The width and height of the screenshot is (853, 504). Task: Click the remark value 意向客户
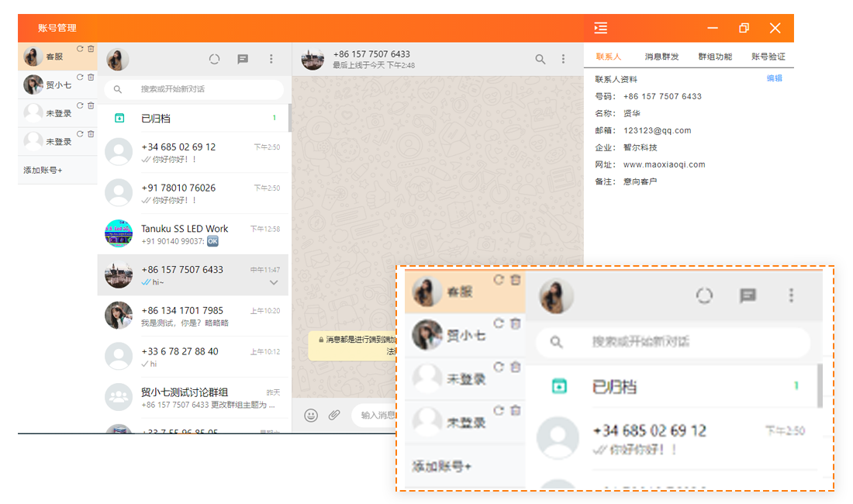click(641, 181)
